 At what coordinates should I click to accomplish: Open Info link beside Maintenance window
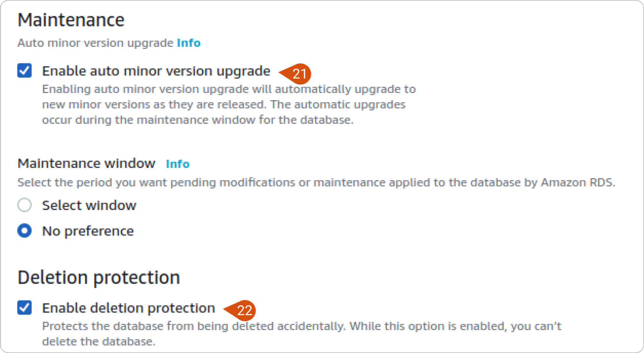coord(178,164)
